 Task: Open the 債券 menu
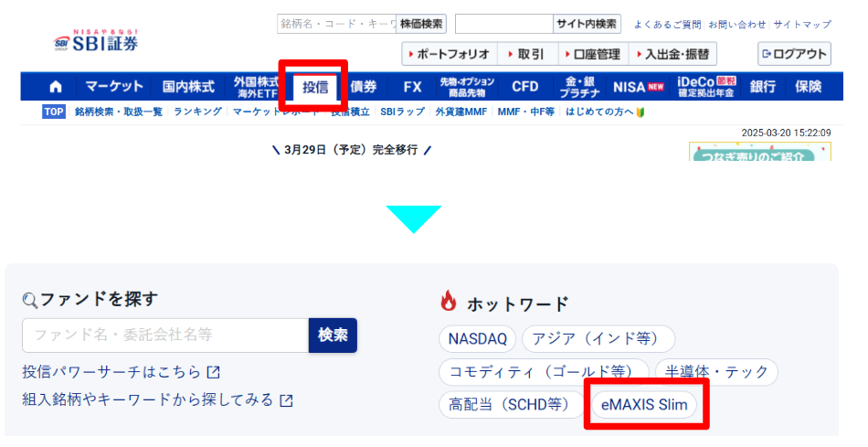(364, 87)
